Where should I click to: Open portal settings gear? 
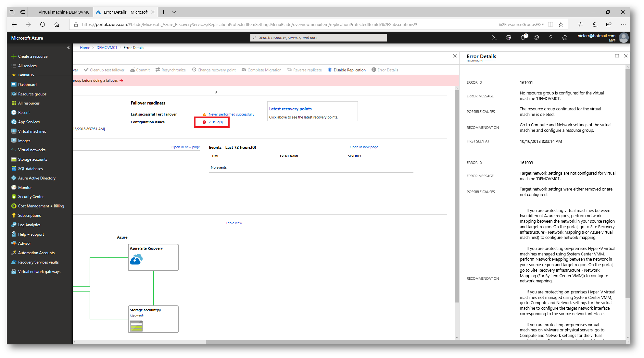click(537, 38)
